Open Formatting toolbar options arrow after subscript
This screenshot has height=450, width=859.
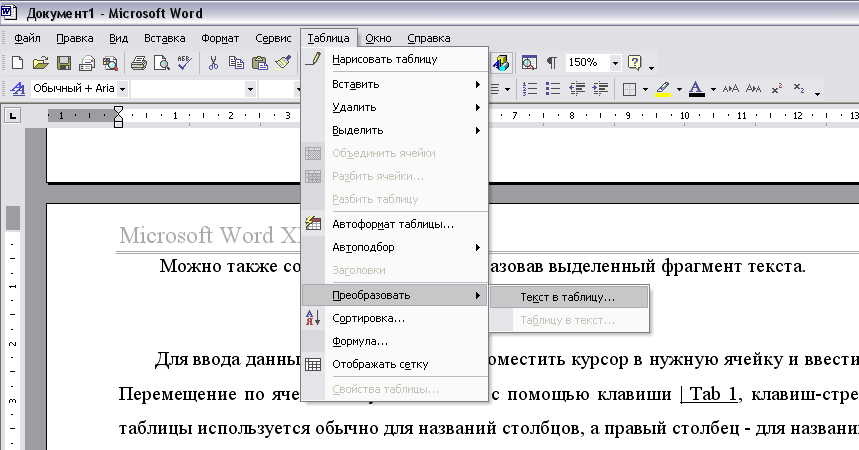pyautogui.click(x=817, y=92)
